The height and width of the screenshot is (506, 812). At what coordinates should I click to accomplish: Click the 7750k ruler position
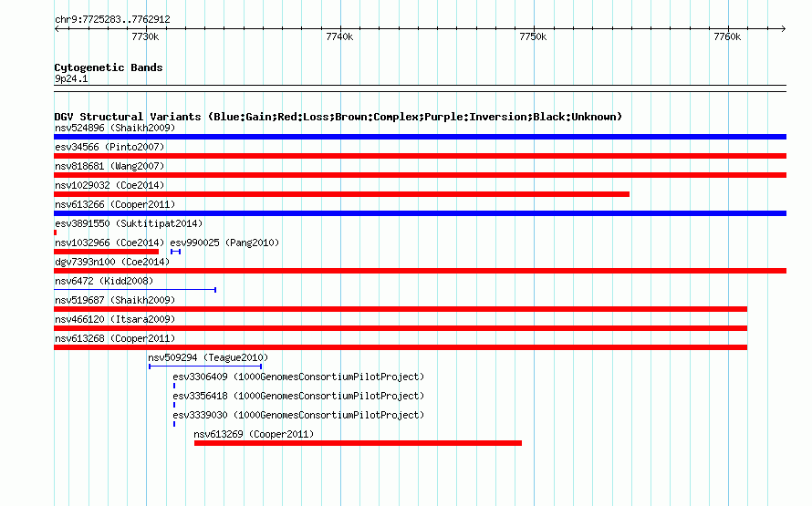534,36
